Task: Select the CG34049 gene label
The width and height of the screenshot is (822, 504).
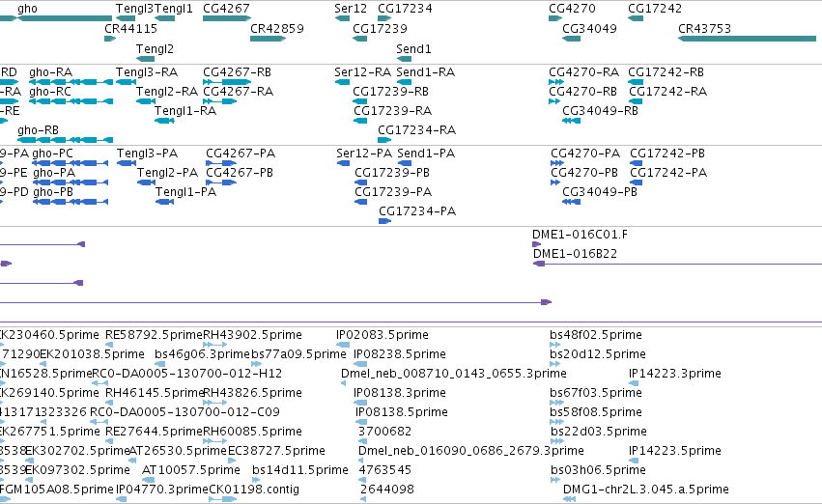Action: point(589,28)
